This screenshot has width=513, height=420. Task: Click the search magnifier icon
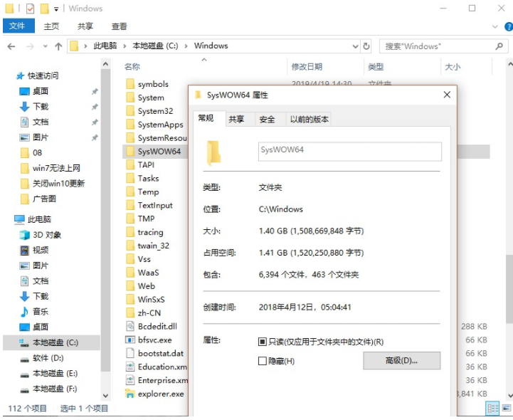click(x=499, y=46)
